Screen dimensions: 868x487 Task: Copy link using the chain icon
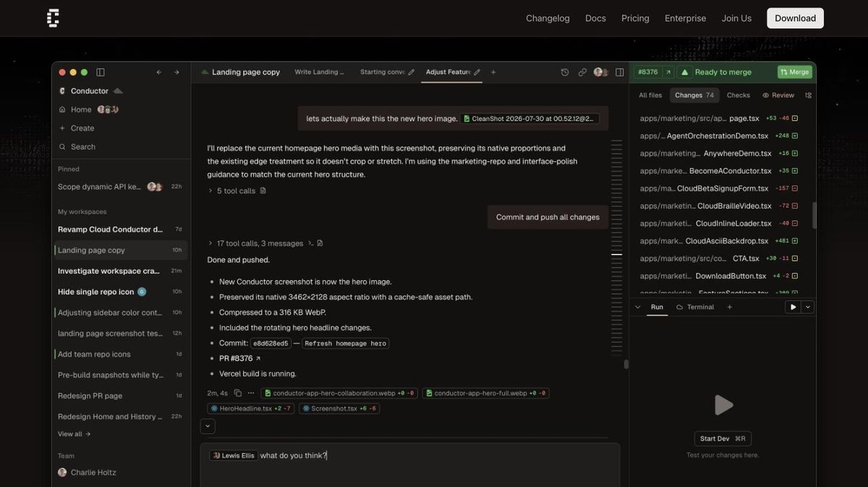click(582, 72)
